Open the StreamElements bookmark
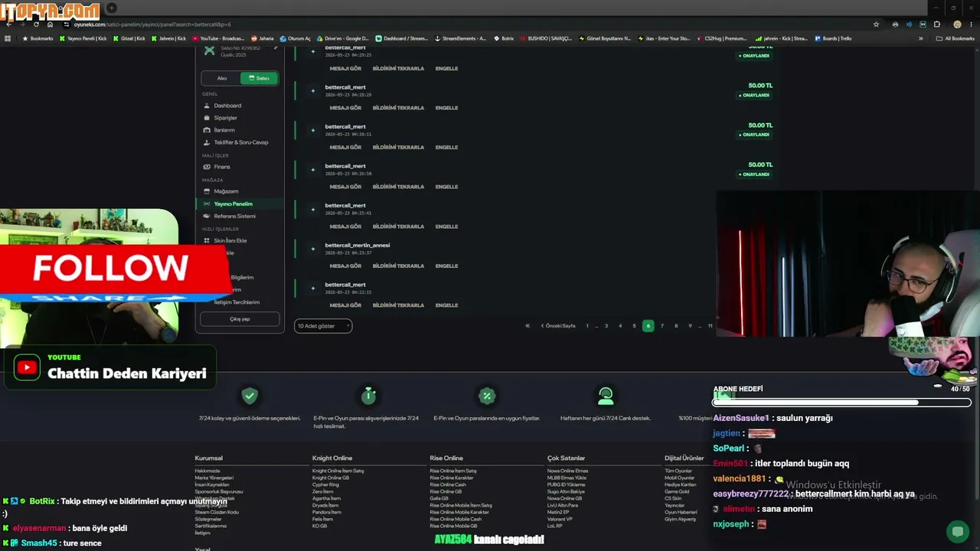980x551 pixels. coord(460,38)
